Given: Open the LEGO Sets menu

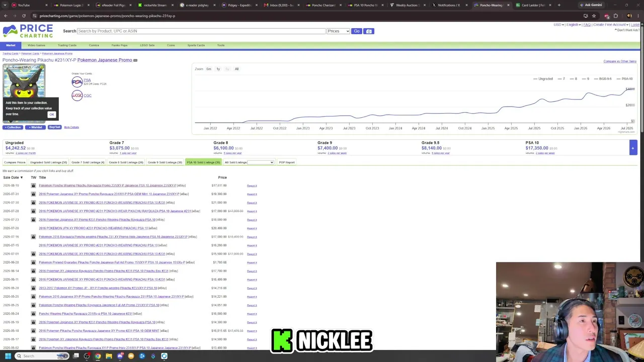Looking at the screenshot, I should [x=147, y=45].
